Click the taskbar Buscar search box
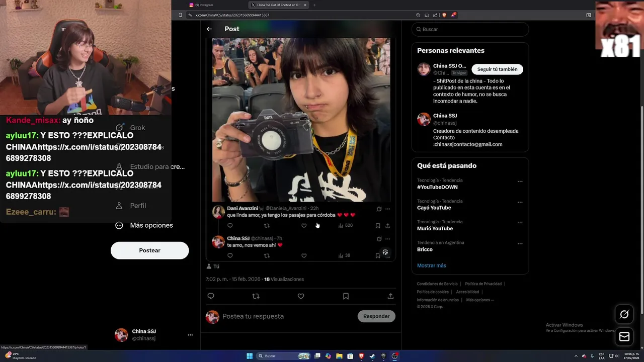Viewport: 644px width, 362px height. 283,356
